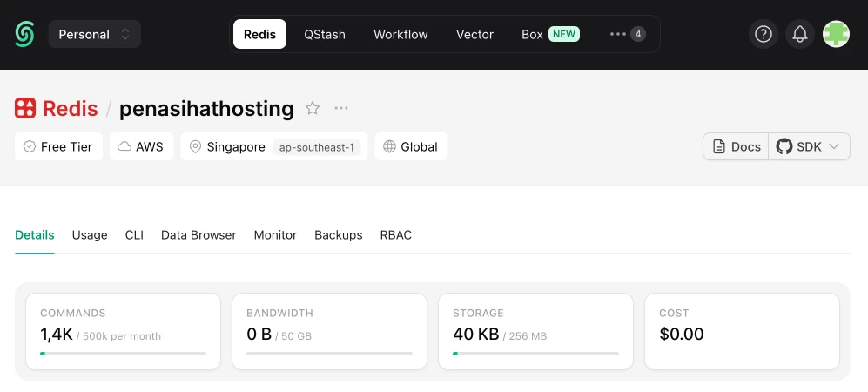Expand the more products menu with 4 badge

point(627,34)
